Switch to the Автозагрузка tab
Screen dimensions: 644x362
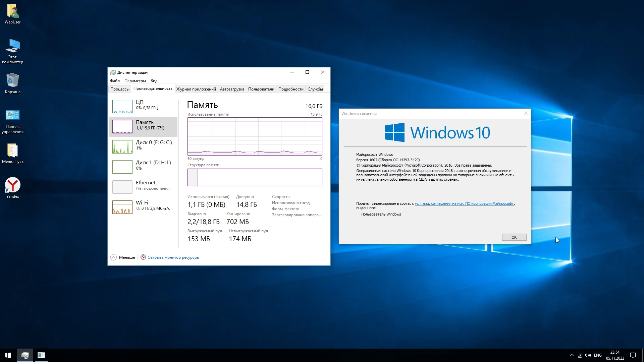pyautogui.click(x=232, y=89)
